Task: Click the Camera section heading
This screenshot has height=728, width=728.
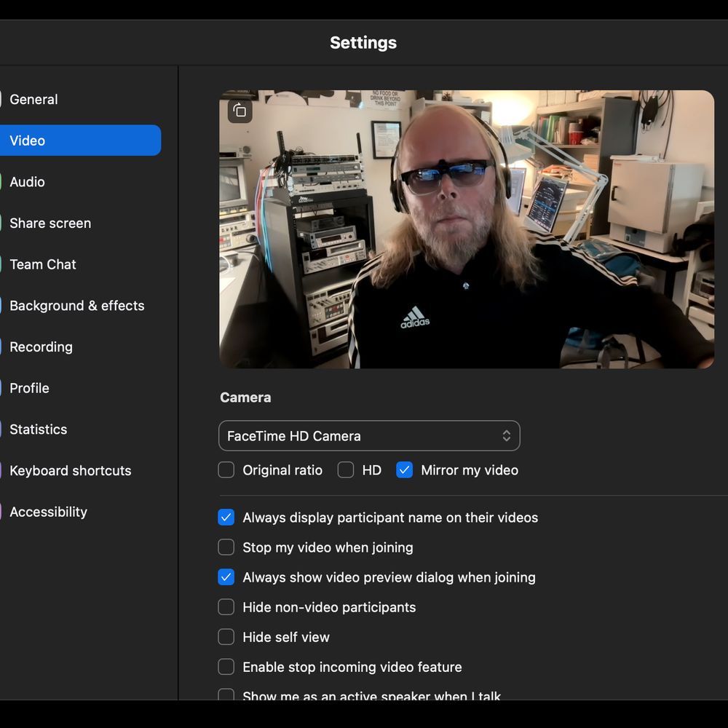Action: tap(245, 397)
